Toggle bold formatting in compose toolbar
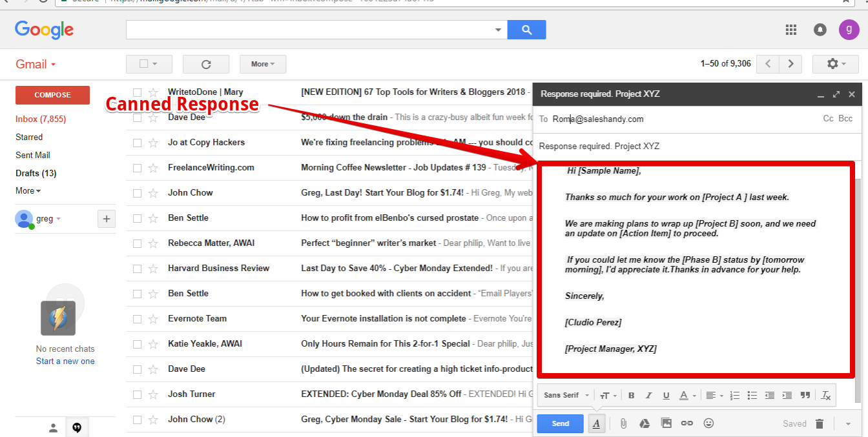The width and height of the screenshot is (868, 437). click(631, 396)
